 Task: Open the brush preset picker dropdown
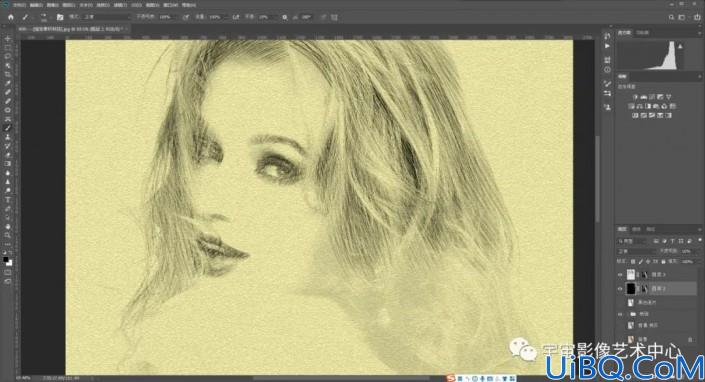tap(44, 17)
